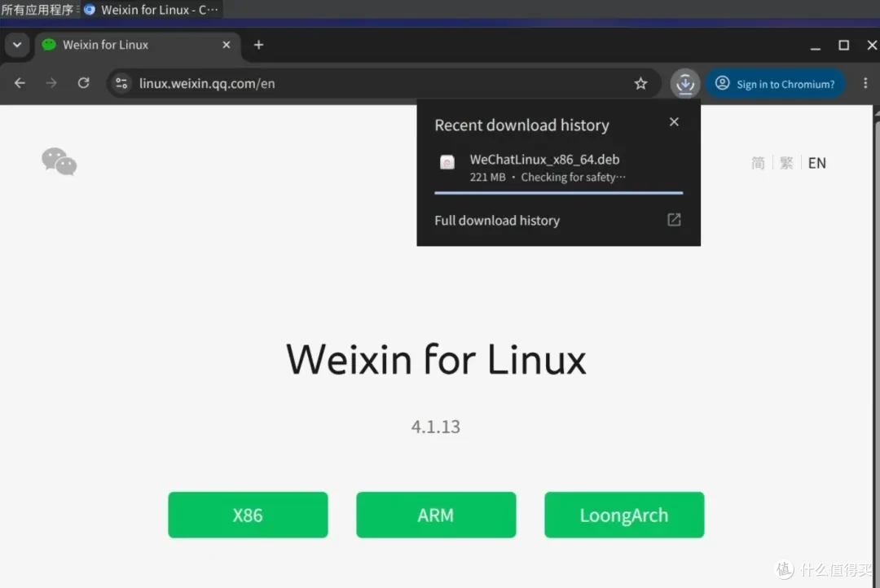Select the Weixin for Linux tab
This screenshot has height=588, width=880.
[139, 45]
